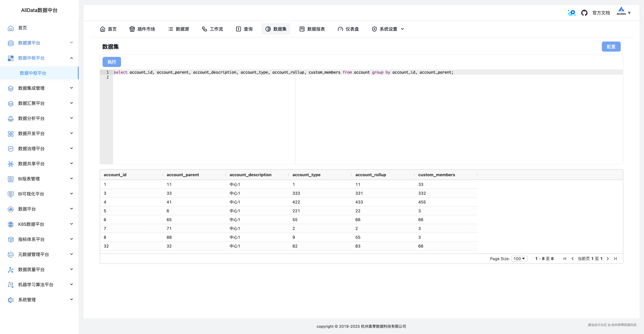This screenshot has width=644, height=334.
Task: Click the 配置 configure button
Action: pyautogui.click(x=611, y=46)
